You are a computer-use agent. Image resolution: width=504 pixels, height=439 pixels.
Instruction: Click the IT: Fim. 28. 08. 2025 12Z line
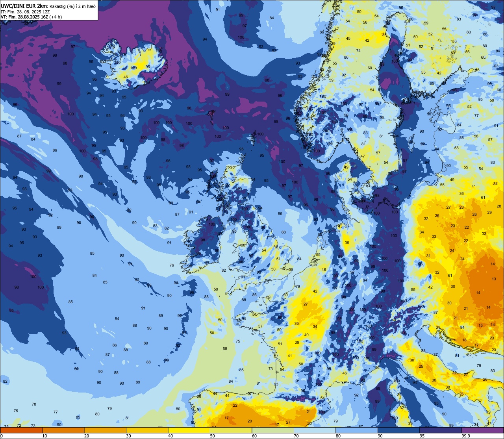click(x=25, y=12)
